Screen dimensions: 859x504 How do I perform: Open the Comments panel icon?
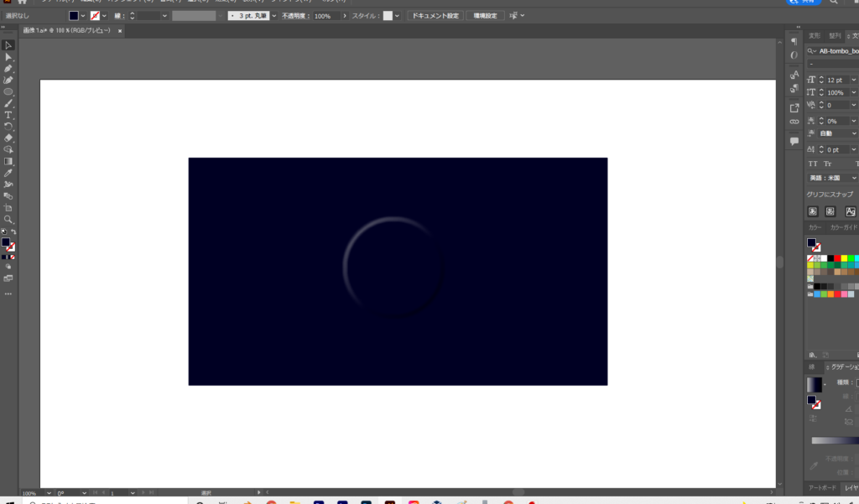coord(794,142)
